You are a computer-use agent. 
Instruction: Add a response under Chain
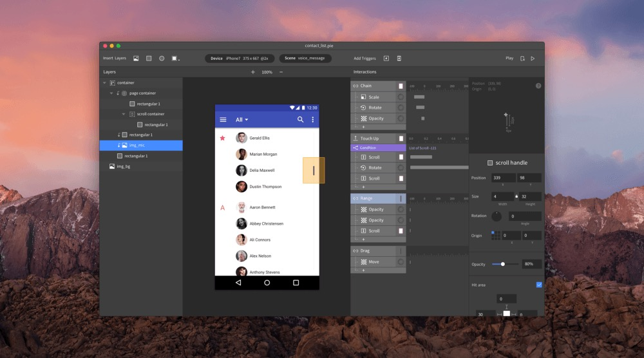click(363, 127)
